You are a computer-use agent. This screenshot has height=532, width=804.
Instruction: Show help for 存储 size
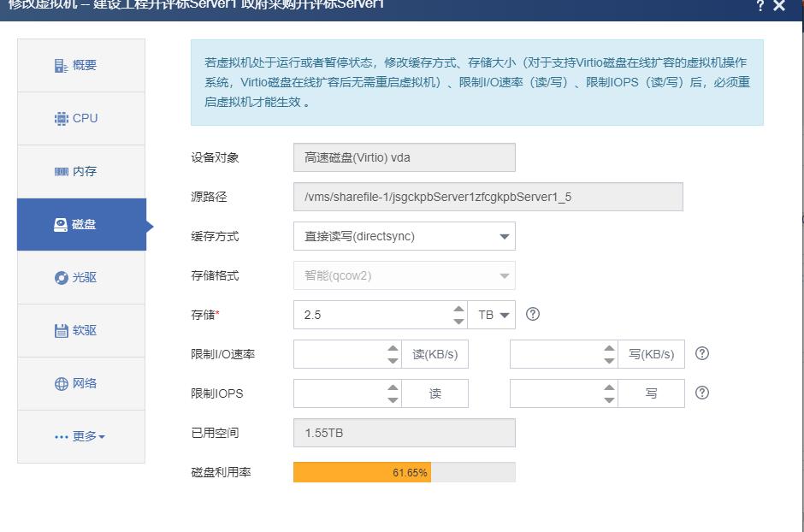coord(533,314)
